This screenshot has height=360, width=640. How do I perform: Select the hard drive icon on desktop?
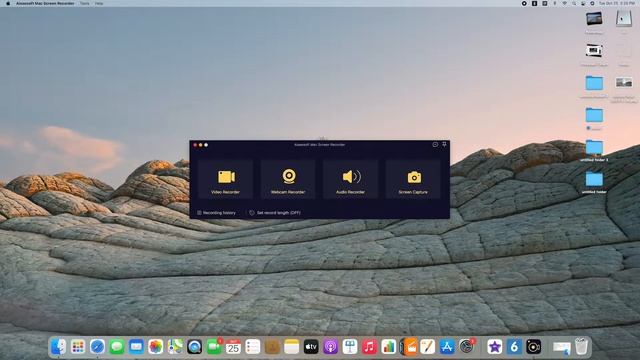[624, 19]
